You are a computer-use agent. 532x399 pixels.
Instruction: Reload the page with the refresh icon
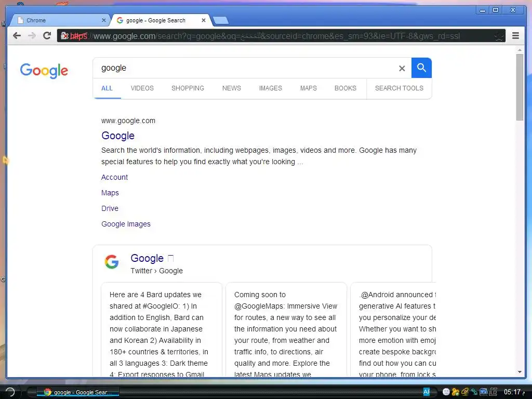[47, 36]
